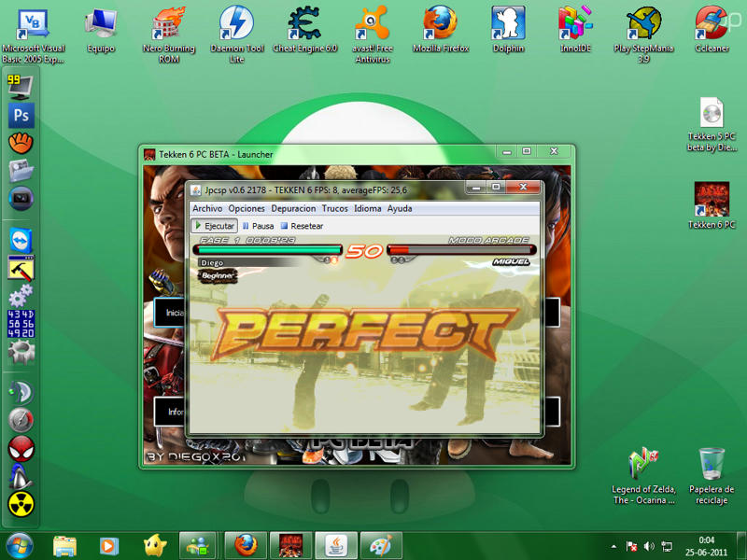Select the Cheat Engine 6.0 desktop icon
Screen dimensions: 747x560
coord(305,31)
